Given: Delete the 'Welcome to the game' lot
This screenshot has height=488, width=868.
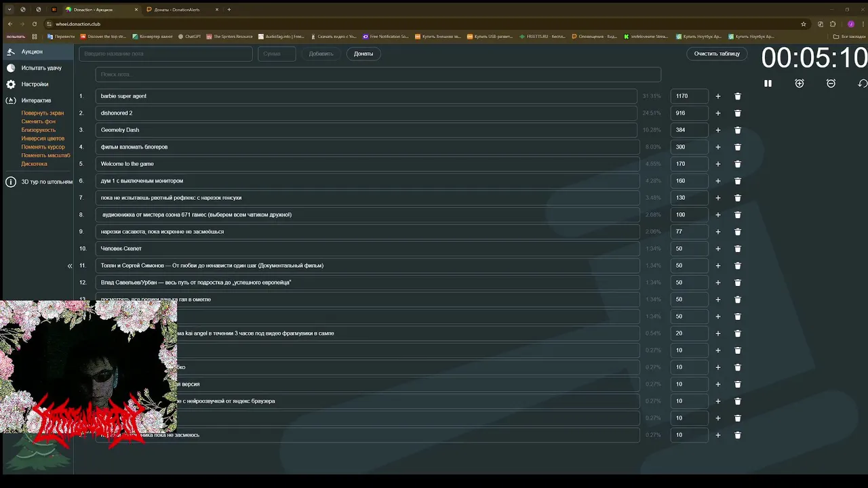Looking at the screenshot, I should pos(738,164).
